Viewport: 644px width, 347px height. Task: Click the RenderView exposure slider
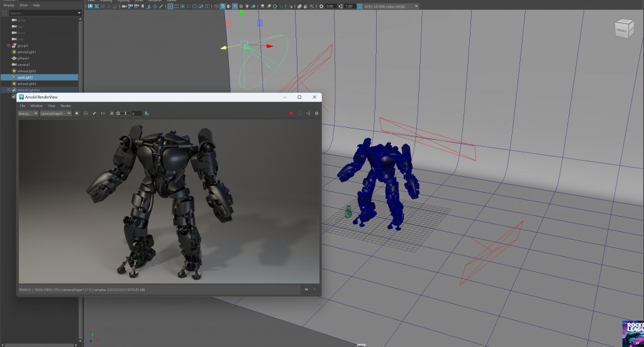point(125,113)
